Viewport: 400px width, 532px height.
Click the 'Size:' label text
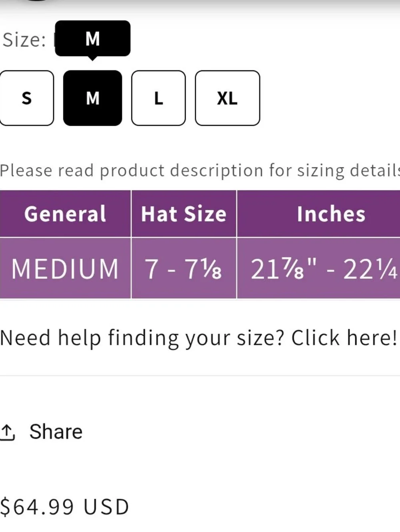[x=24, y=40]
